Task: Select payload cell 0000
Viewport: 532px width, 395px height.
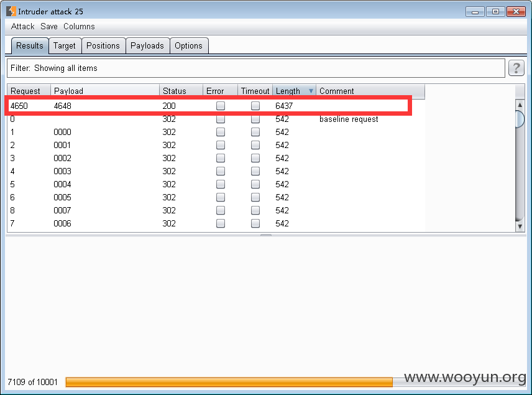Action: tap(62, 132)
